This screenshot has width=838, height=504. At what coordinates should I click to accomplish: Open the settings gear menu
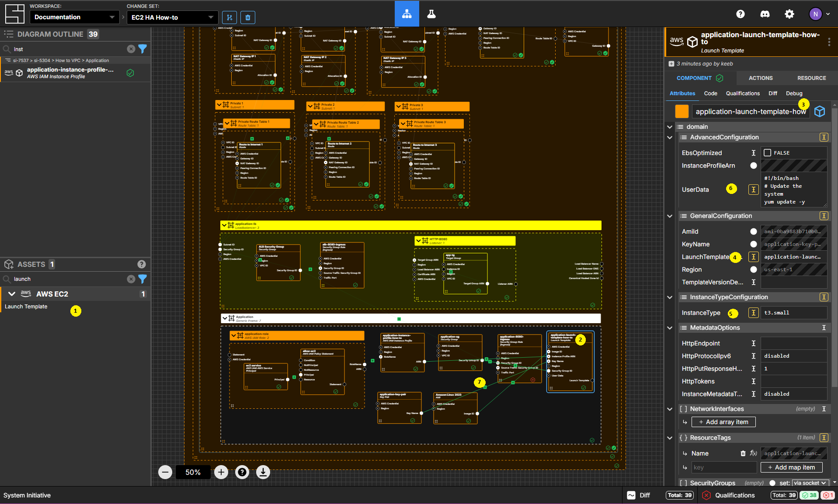789,14
